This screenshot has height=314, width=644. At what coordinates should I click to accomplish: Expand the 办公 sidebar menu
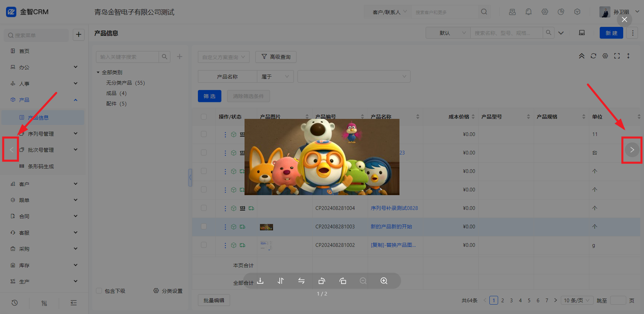tap(44, 67)
